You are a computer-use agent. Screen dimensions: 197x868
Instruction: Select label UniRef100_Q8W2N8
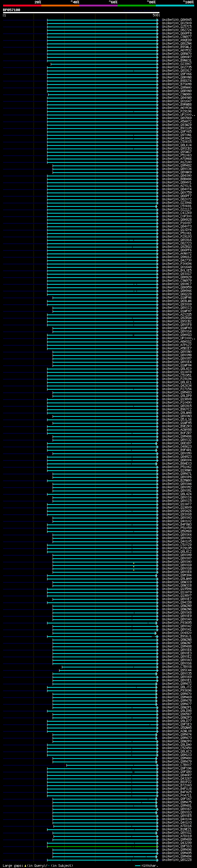(x=177, y=640)
